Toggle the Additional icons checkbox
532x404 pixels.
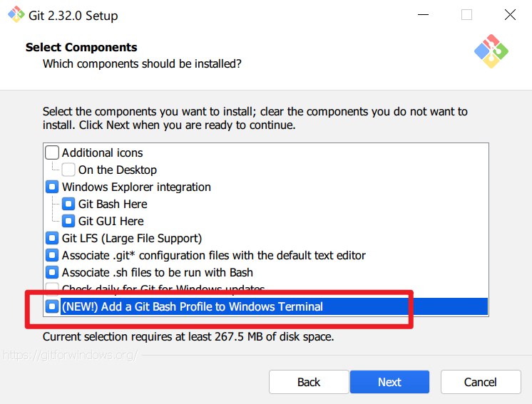(52, 152)
